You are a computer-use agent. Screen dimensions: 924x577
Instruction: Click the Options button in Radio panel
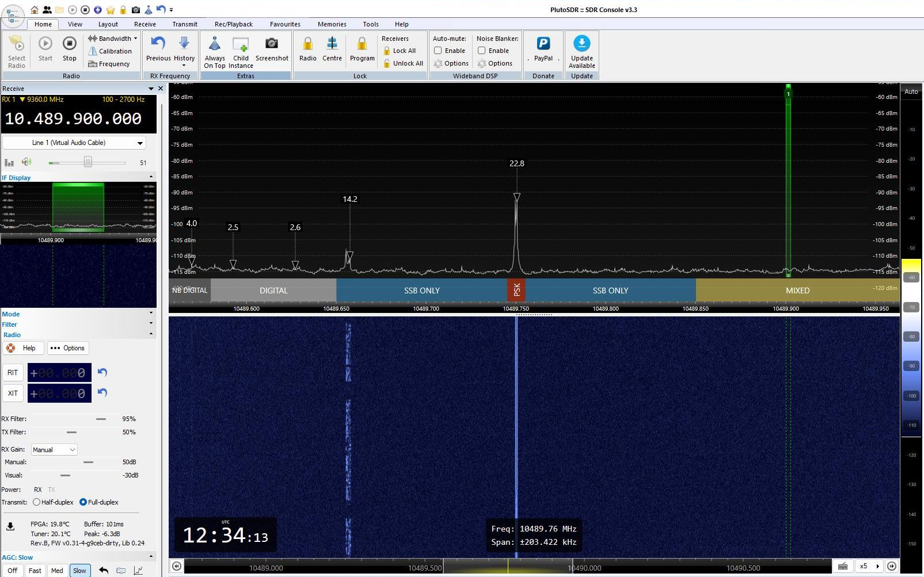68,348
